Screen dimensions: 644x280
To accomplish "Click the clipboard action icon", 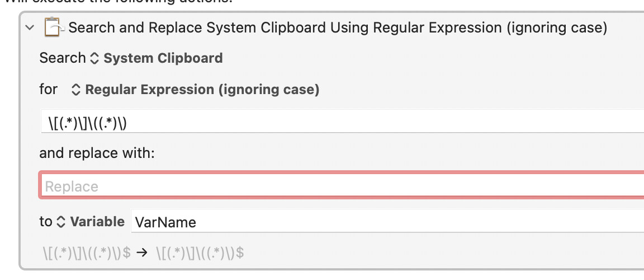I will click(x=54, y=27).
